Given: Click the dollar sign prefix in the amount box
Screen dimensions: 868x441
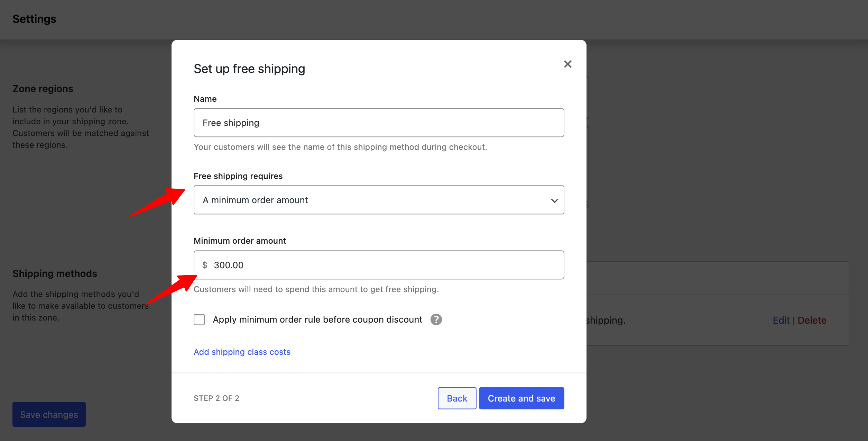Looking at the screenshot, I should click(x=205, y=265).
